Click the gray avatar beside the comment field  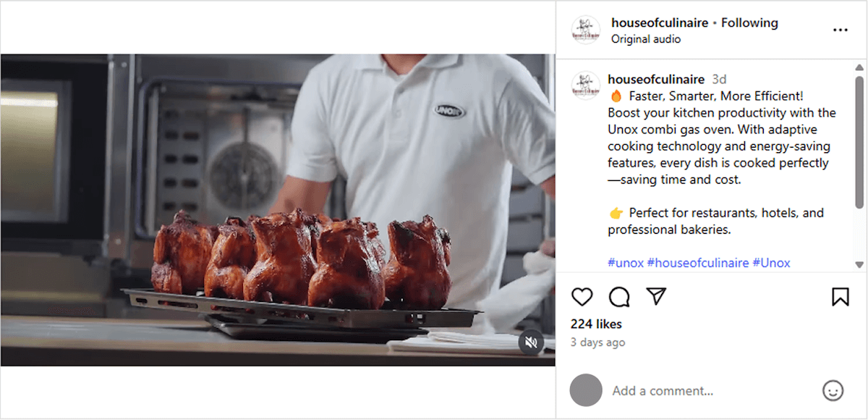click(x=586, y=390)
